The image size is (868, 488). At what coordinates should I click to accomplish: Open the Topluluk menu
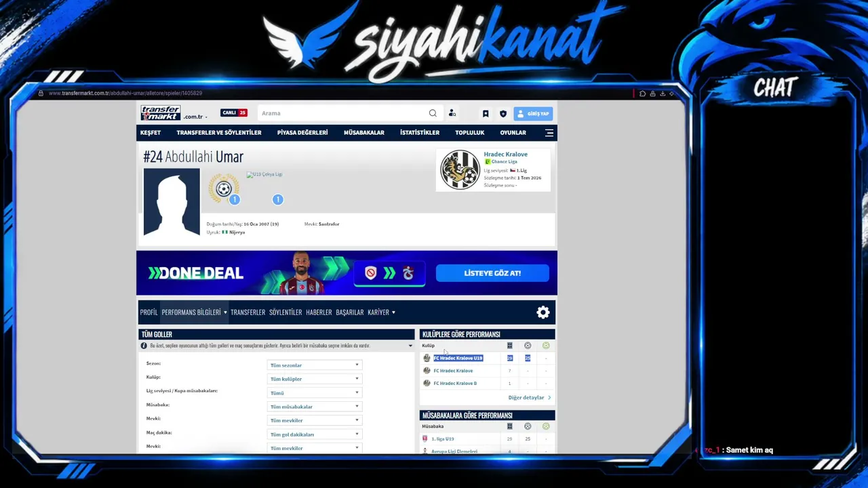pos(470,133)
